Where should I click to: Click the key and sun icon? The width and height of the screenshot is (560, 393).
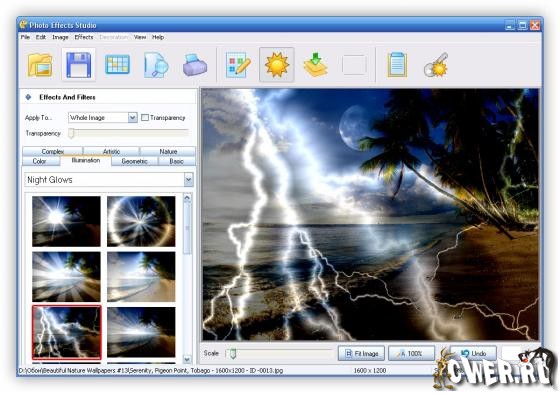click(436, 65)
